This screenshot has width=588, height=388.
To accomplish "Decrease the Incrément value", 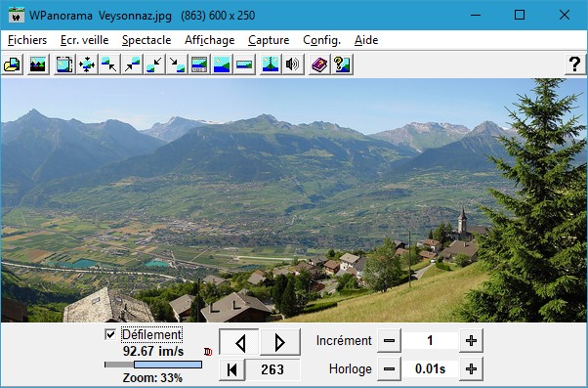I will [x=390, y=341].
